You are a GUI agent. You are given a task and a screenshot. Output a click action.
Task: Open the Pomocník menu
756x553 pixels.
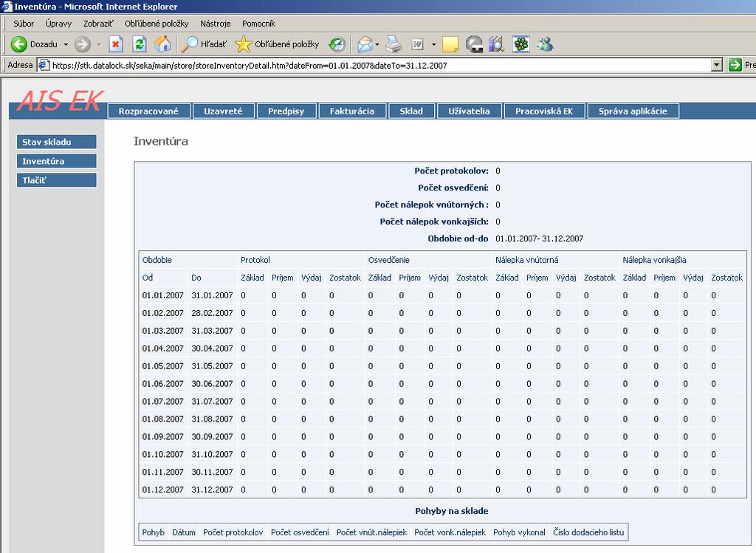(x=258, y=24)
